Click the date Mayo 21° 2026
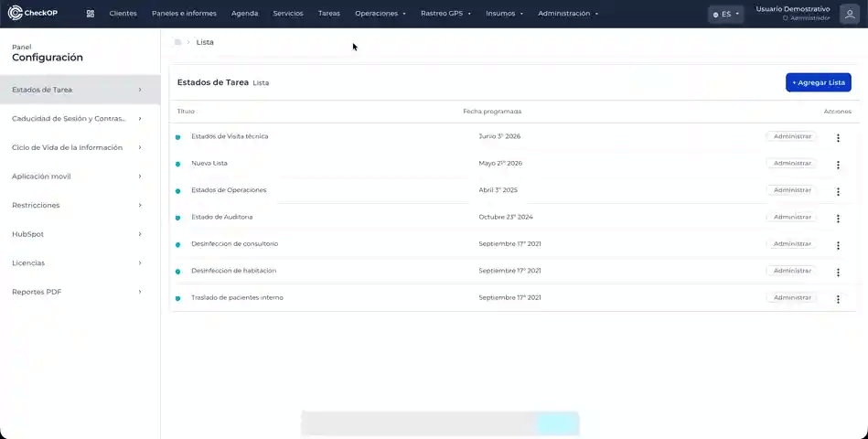Viewport: 868px width, 439px height. (500, 164)
